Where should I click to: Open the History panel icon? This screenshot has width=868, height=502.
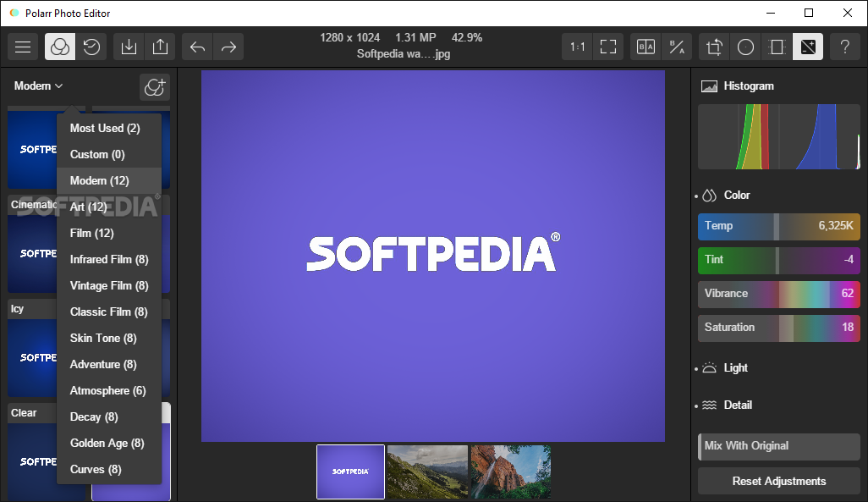point(91,47)
